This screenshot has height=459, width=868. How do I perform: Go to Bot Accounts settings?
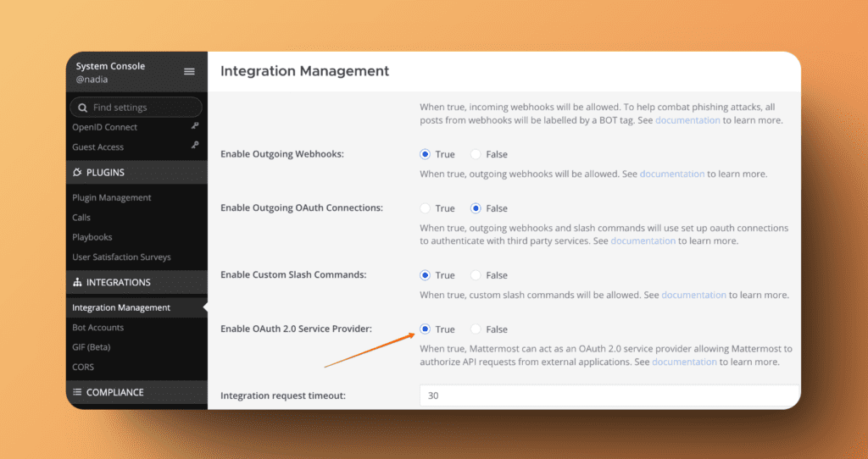coord(97,328)
